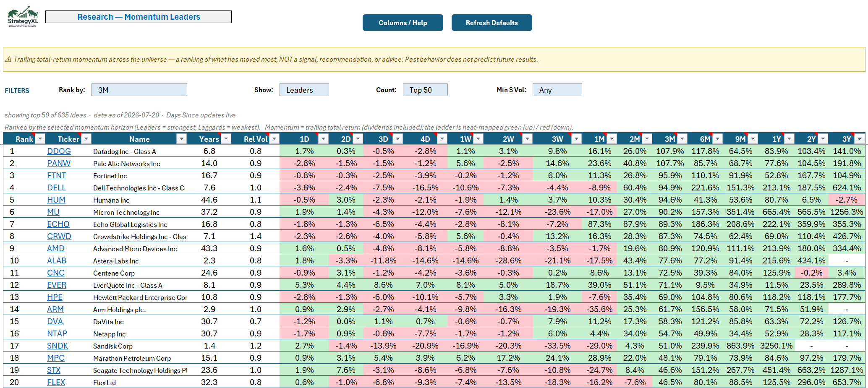Open the 3M column filter arrow
The width and height of the screenshot is (868, 388).
[x=682, y=139]
